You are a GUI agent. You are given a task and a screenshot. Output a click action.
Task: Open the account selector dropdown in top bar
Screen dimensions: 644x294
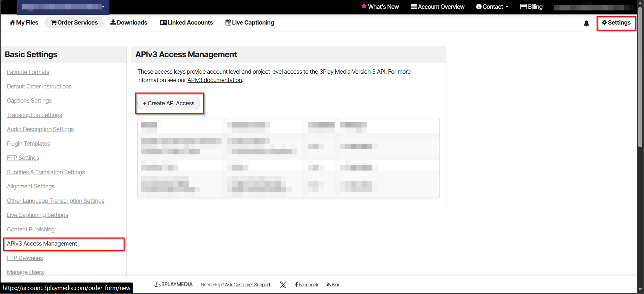click(64, 7)
